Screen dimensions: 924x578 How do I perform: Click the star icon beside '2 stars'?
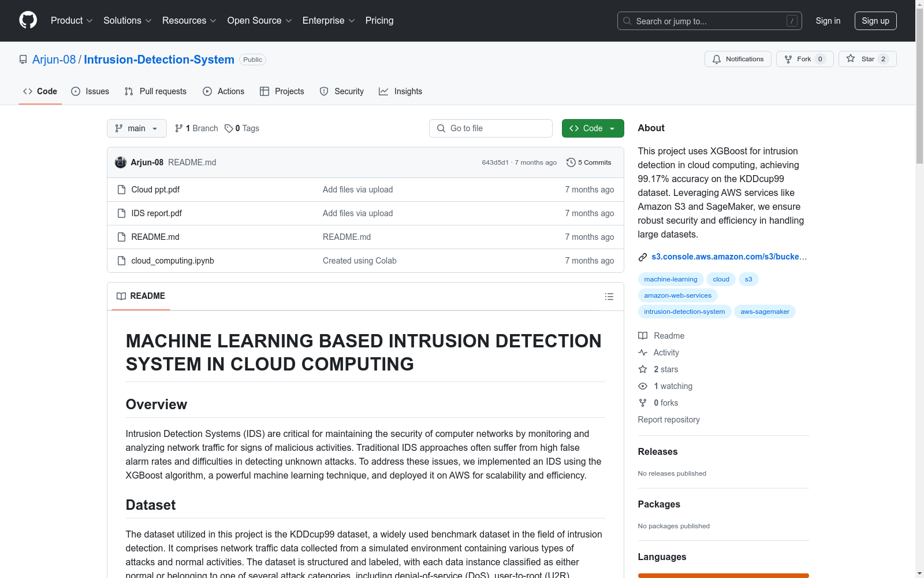point(643,369)
